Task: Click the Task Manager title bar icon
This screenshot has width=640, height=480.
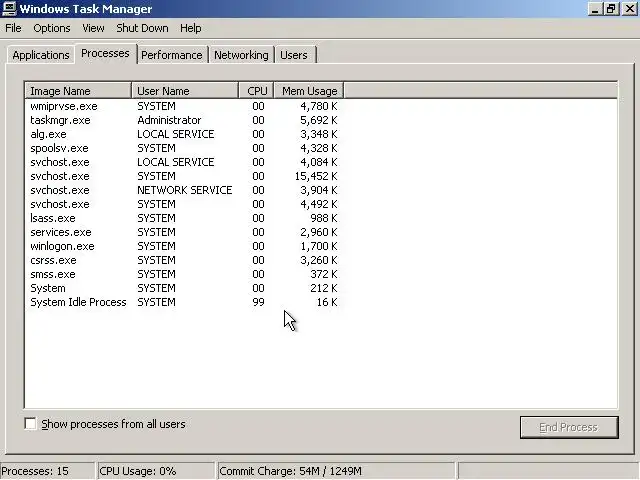Action: pos(9,9)
